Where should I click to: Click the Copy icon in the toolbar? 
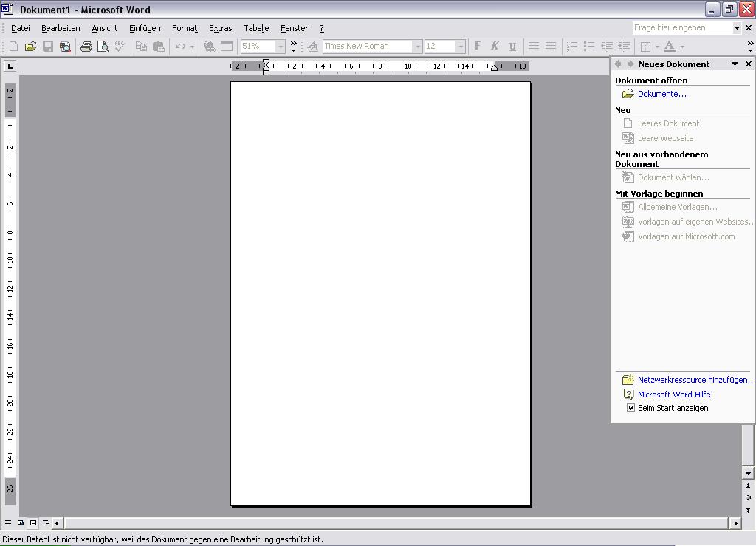(141, 47)
